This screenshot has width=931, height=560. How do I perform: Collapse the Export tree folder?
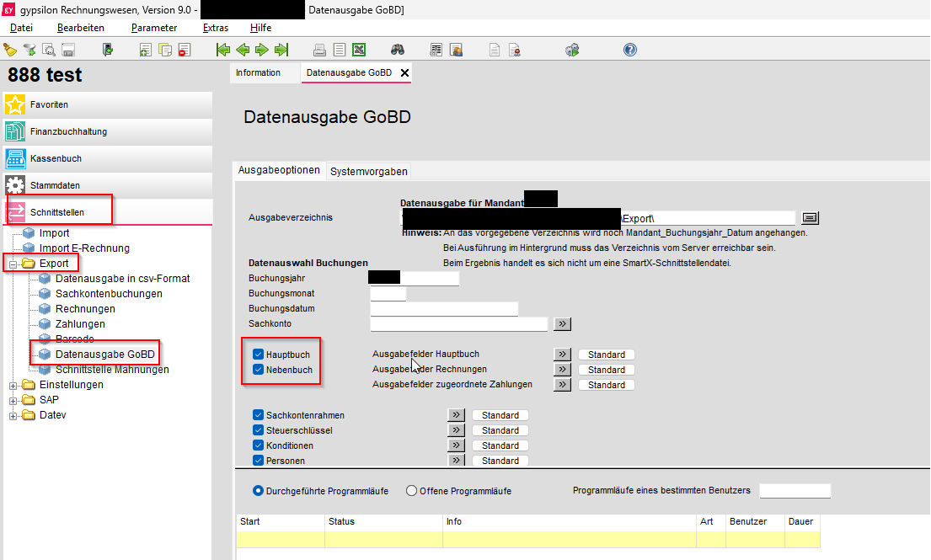[x=13, y=264]
